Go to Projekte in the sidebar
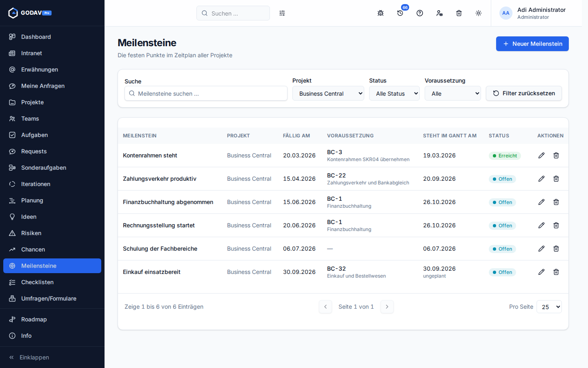 [52, 102]
